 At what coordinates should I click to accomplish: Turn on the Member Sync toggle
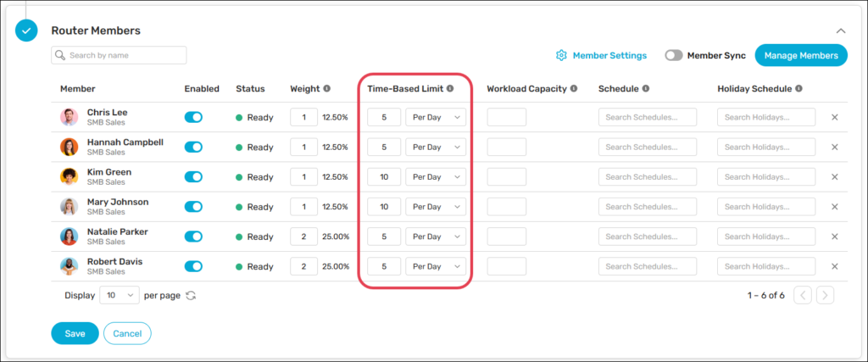coord(674,55)
